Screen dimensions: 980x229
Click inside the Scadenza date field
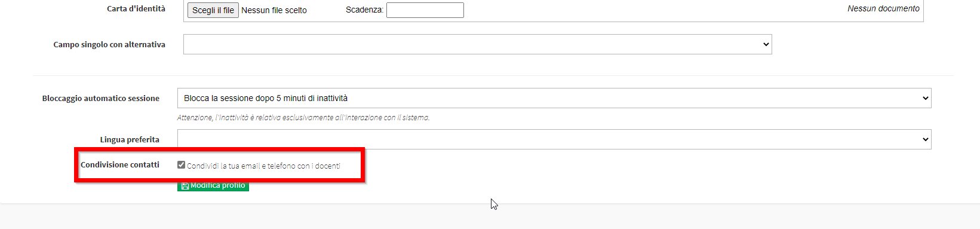point(425,10)
